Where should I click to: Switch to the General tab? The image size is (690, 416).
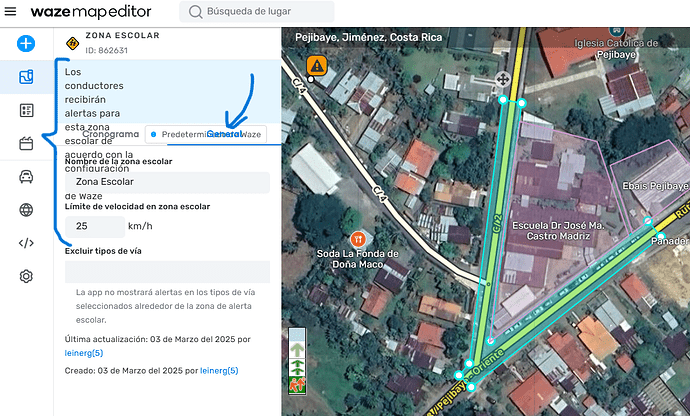(x=224, y=134)
